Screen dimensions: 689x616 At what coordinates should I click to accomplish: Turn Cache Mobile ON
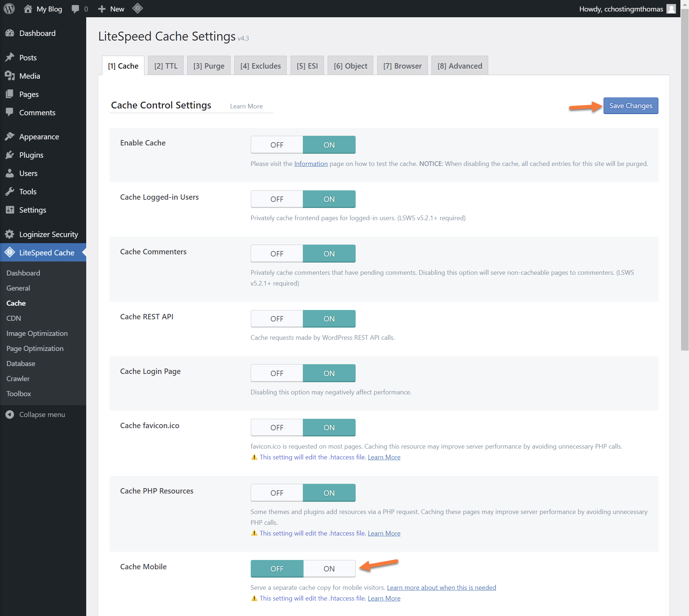click(329, 569)
